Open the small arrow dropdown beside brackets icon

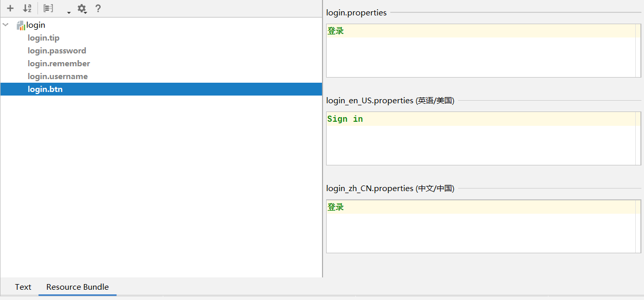tap(69, 12)
